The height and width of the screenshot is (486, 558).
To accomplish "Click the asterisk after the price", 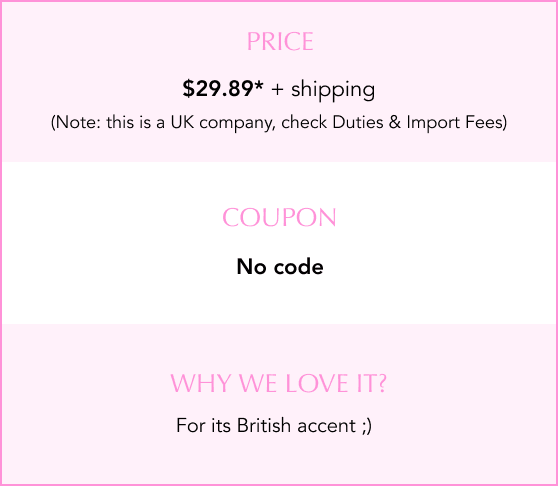I will (x=259, y=85).
